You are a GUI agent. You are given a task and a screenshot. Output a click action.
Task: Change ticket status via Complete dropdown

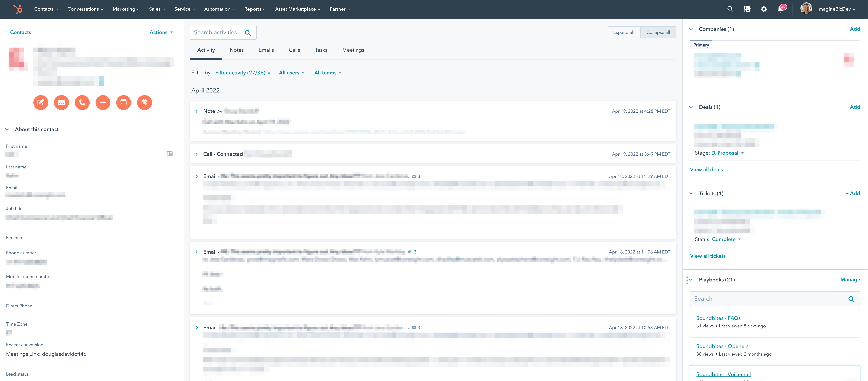tap(726, 239)
